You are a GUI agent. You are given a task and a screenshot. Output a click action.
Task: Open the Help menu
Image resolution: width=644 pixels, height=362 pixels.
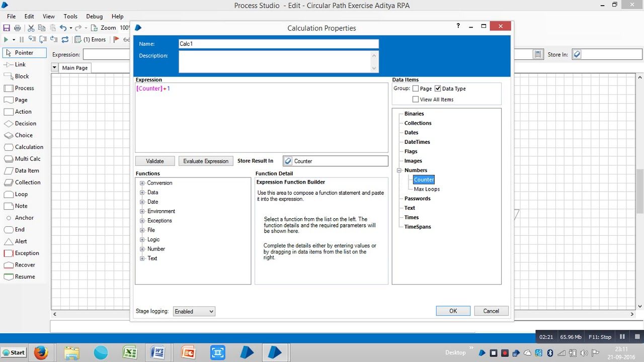117,16
